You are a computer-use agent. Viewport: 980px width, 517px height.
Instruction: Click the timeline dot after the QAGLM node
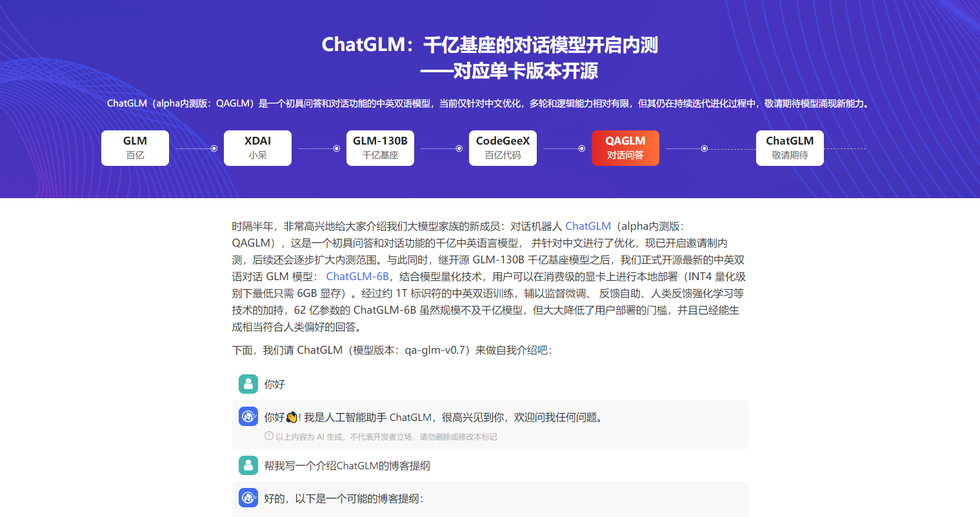tap(705, 148)
